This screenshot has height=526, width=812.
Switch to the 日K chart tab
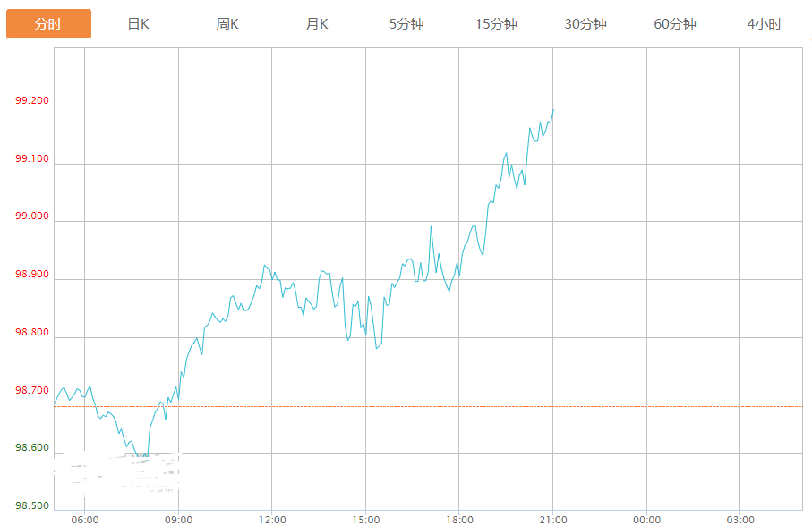(138, 24)
